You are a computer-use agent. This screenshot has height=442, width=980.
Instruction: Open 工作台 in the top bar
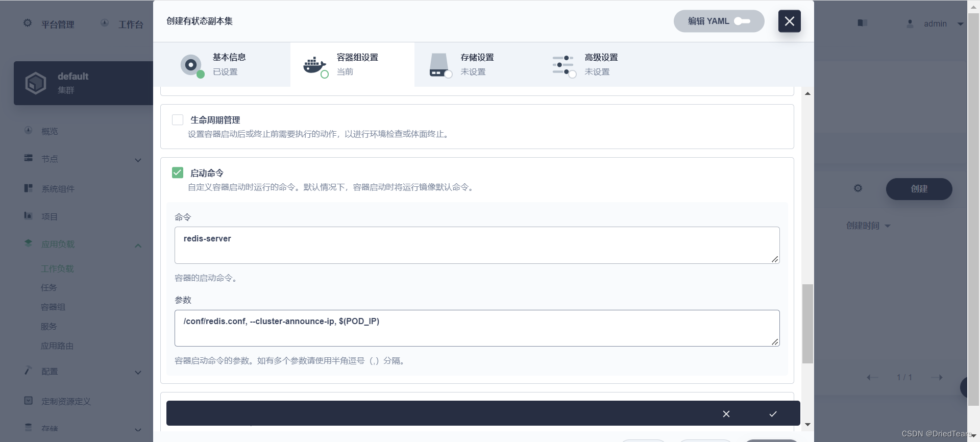(131, 24)
